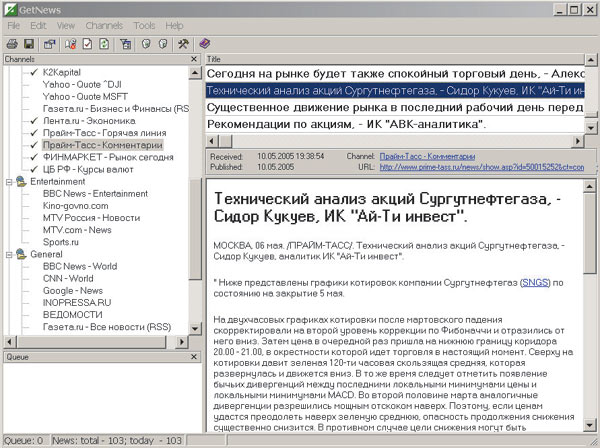Click the hammer and wrench tools icon

click(x=183, y=44)
